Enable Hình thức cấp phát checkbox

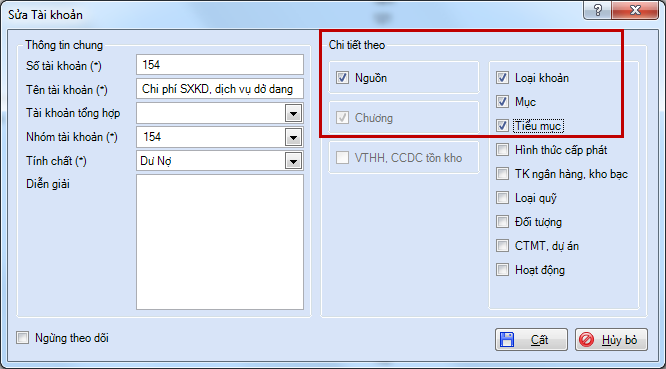pos(502,149)
